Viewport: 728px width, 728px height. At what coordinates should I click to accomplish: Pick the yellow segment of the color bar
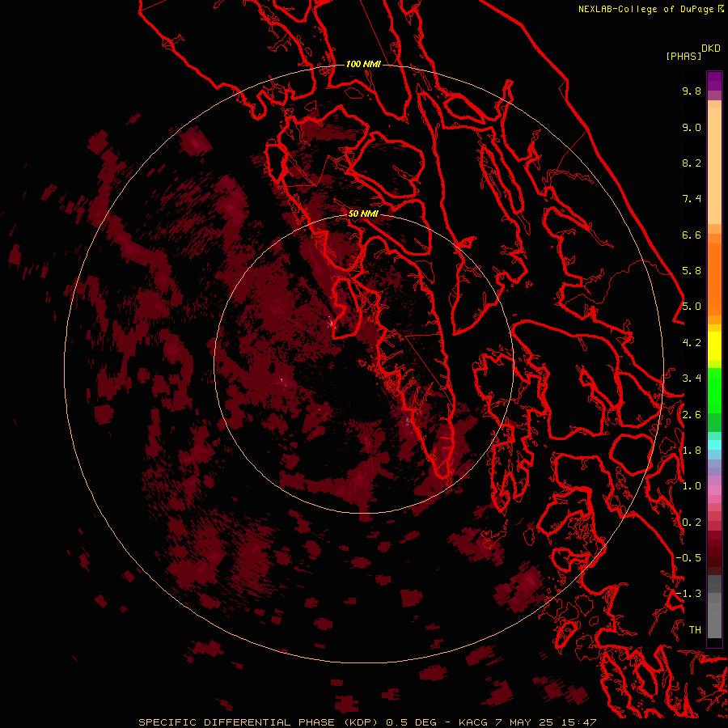[x=714, y=346]
